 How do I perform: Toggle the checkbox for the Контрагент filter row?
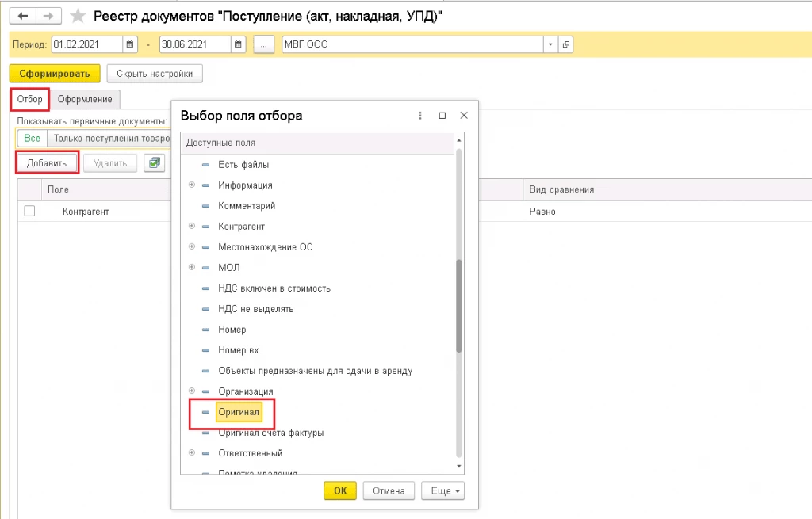click(29, 211)
